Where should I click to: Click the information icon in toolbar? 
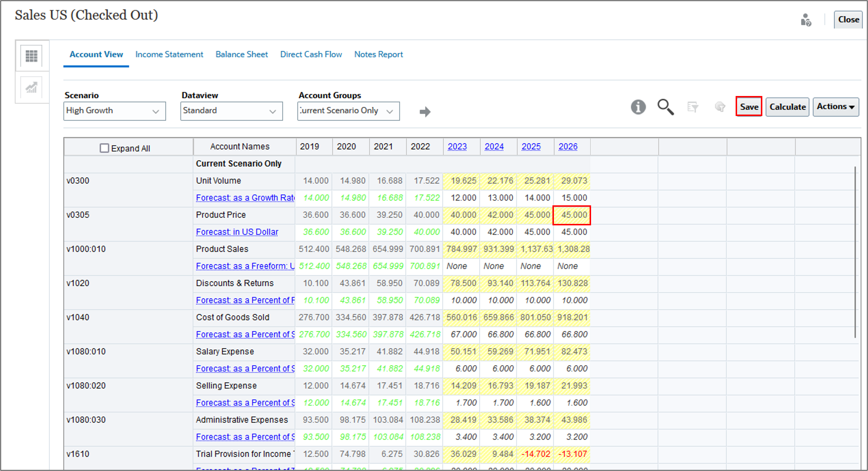coord(638,107)
